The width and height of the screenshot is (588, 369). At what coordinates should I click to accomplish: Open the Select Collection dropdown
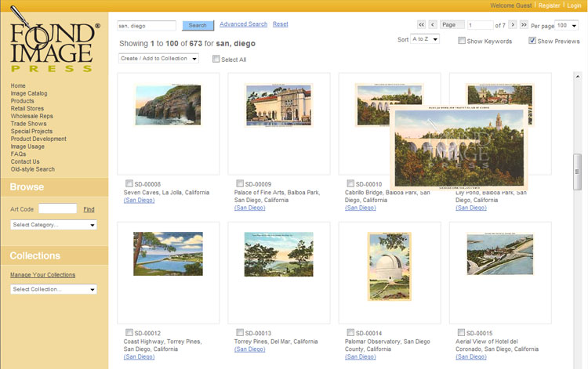pos(53,289)
